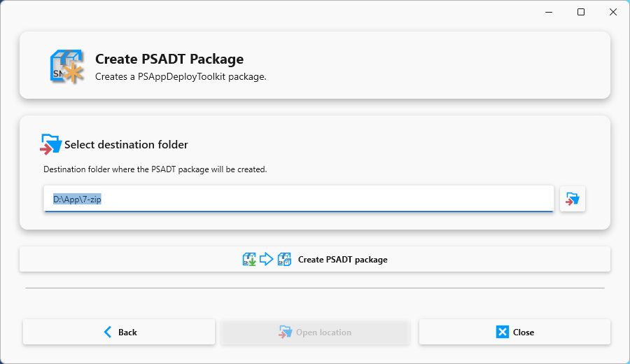This screenshot has height=364, width=630.
Task: Minimize the wizard window
Action: click(x=549, y=12)
